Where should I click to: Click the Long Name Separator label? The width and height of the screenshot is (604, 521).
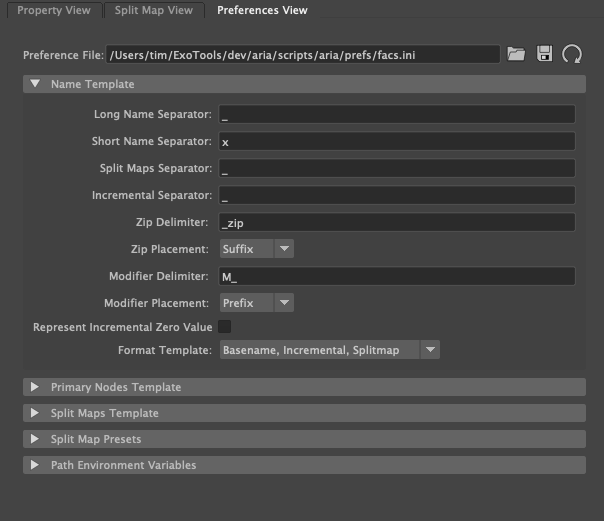[153, 114]
